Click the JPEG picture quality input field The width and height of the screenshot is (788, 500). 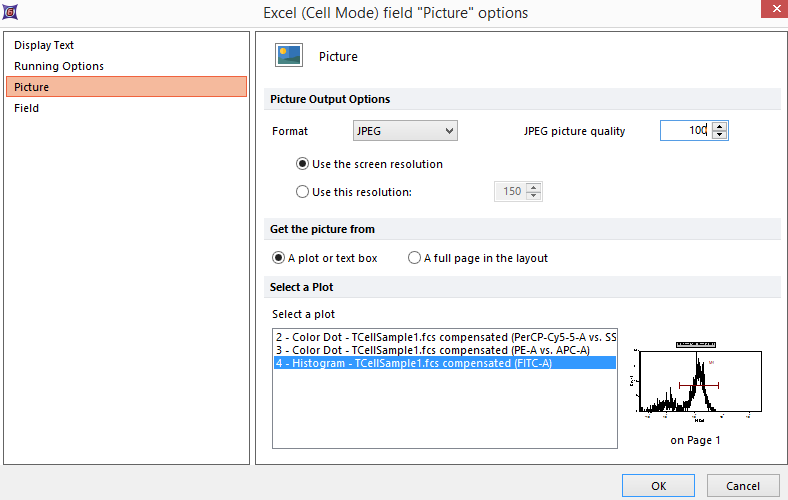pyautogui.click(x=685, y=131)
